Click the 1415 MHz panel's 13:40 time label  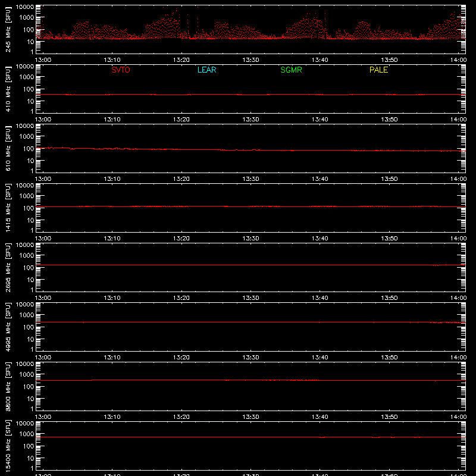[320, 239]
